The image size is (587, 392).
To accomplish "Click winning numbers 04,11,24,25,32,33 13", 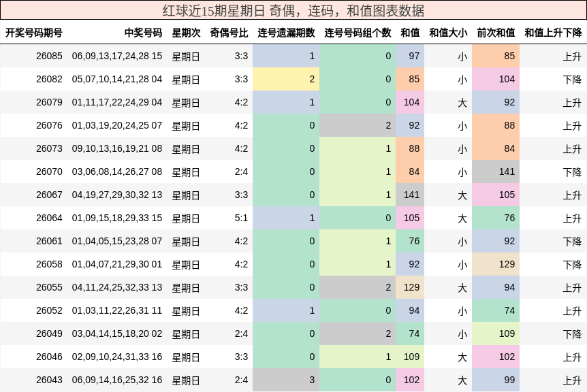I will 117,288.
